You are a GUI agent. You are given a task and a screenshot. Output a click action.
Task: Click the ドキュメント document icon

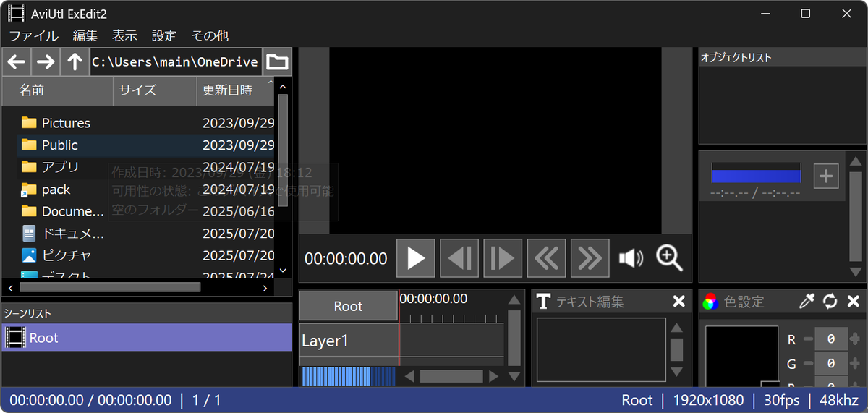tap(29, 234)
